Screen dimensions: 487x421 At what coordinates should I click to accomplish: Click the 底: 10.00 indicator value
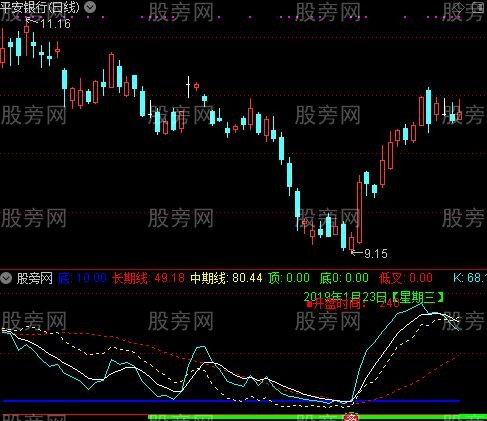[x=82, y=278]
